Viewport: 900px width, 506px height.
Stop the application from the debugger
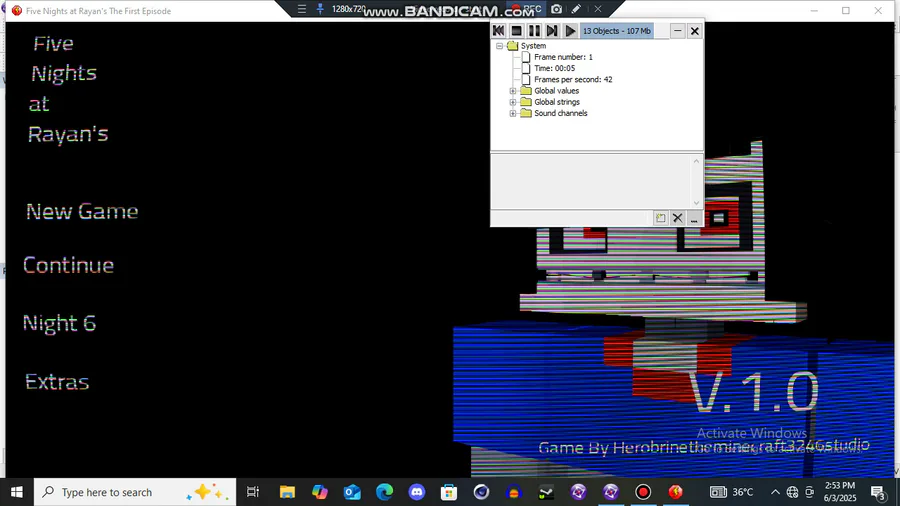[517, 31]
